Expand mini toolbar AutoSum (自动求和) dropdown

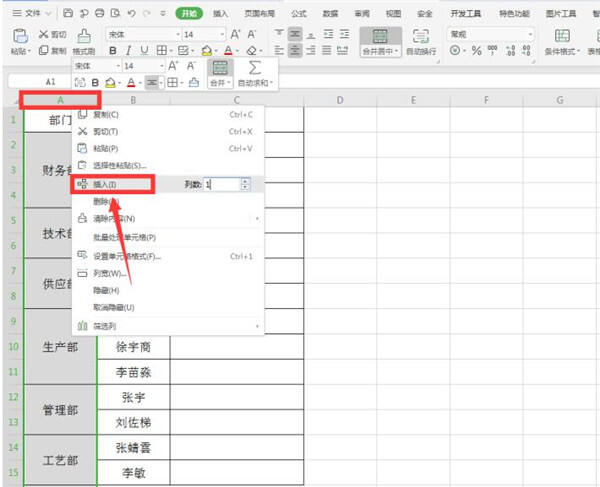pyautogui.click(x=271, y=83)
